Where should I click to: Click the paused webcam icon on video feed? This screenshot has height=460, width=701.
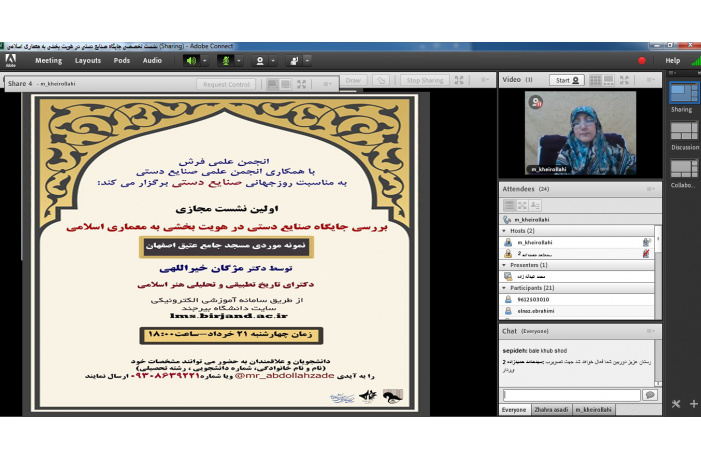pos(536,102)
